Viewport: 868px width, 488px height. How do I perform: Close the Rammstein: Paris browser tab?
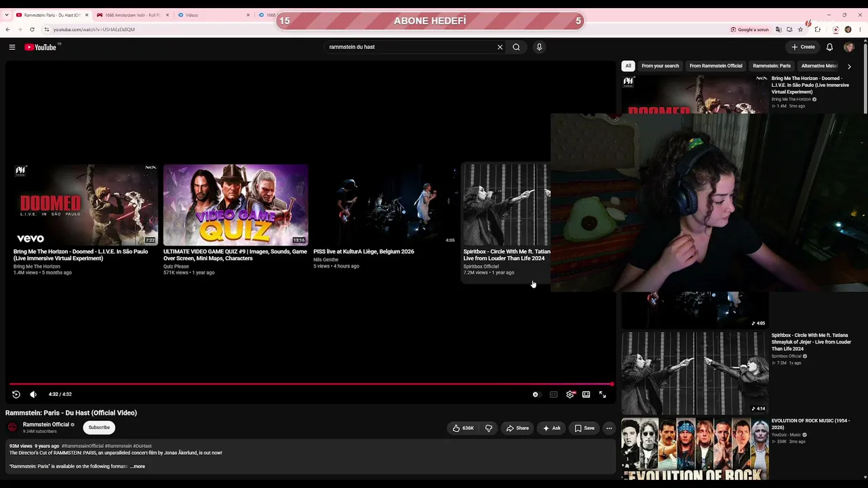click(87, 15)
